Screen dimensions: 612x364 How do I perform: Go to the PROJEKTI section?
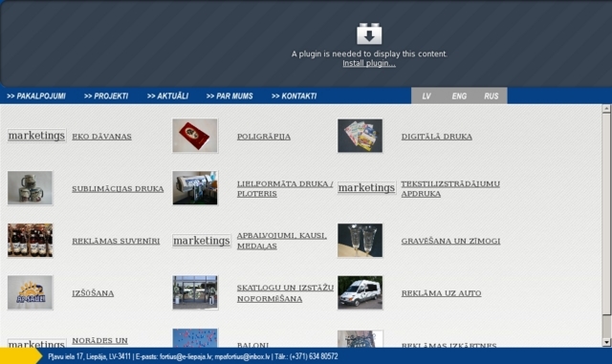click(x=106, y=96)
